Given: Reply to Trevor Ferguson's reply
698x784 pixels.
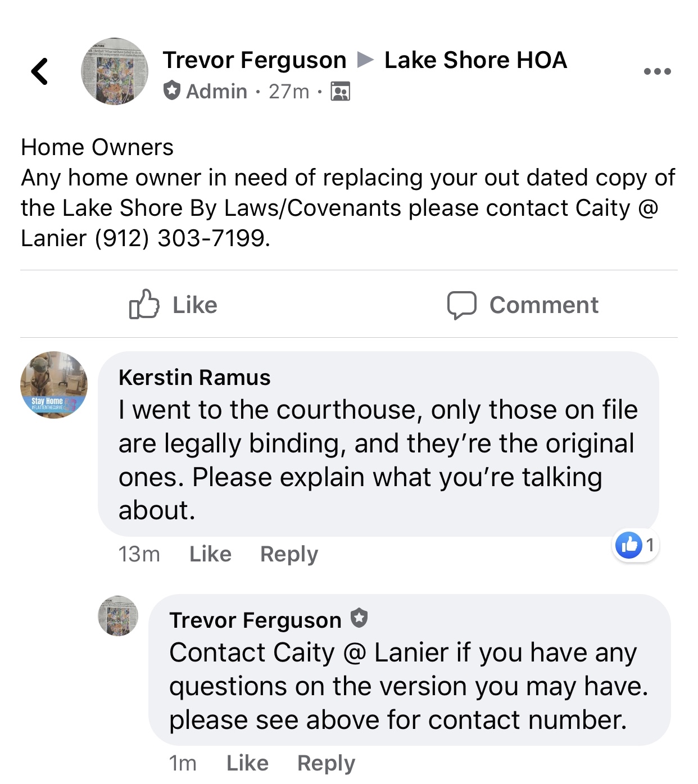Looking at the screenshot, I should click(326, 763).
